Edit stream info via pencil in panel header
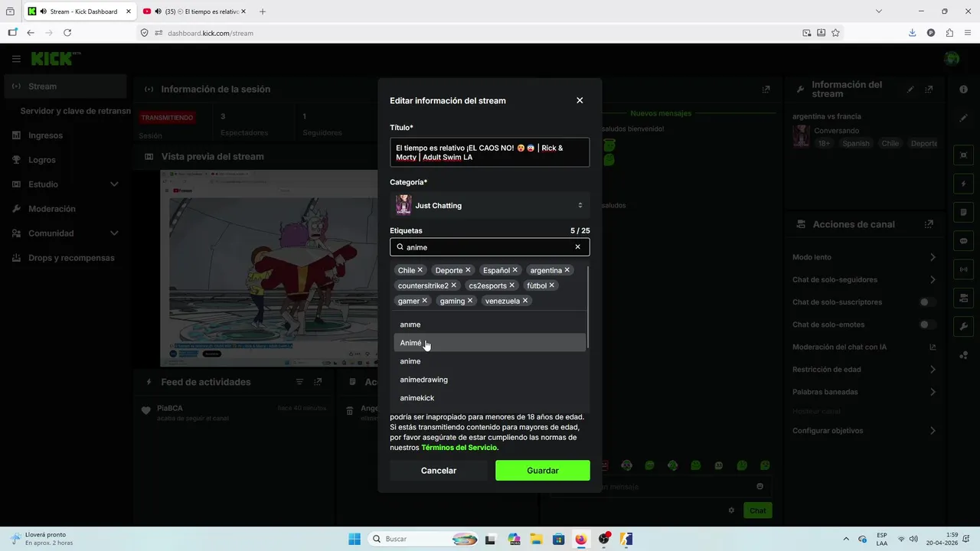 click(910, 90)
